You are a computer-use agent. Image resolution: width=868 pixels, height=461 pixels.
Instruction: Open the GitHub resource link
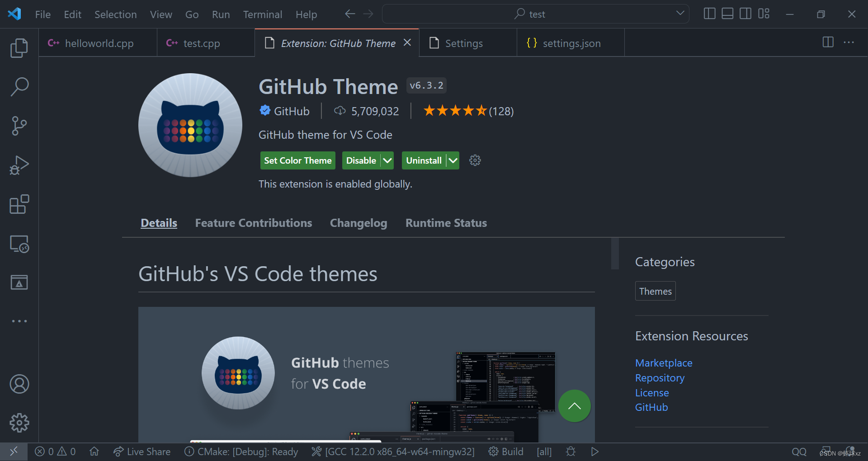click(651, 407)
